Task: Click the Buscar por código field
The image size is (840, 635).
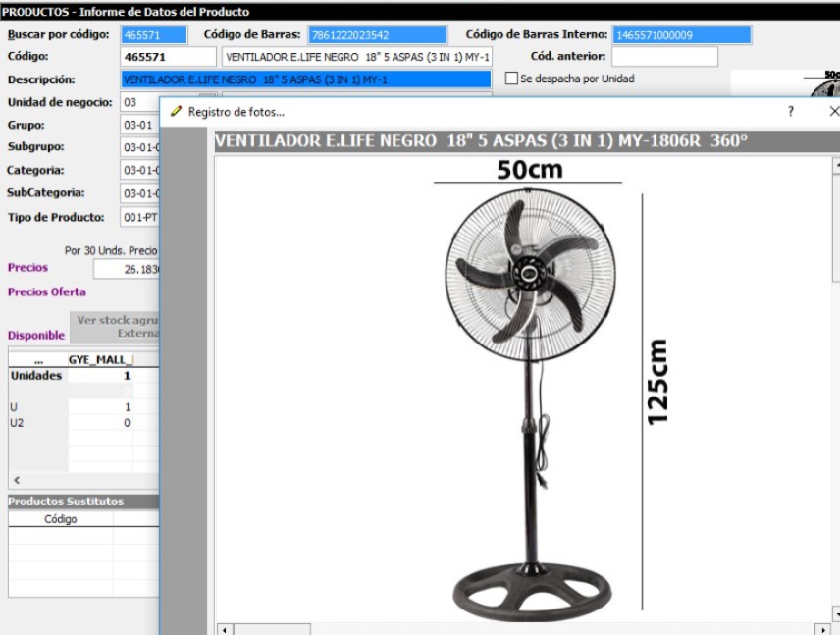Action: coord(153,35)
